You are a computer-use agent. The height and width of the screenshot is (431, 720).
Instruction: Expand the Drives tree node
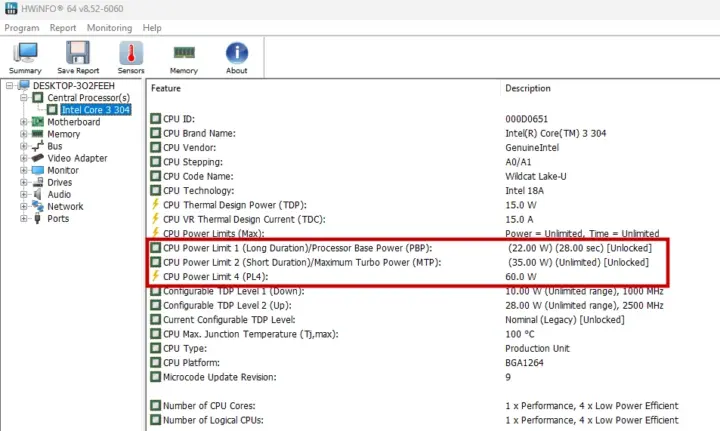click(x=23, y=182)
